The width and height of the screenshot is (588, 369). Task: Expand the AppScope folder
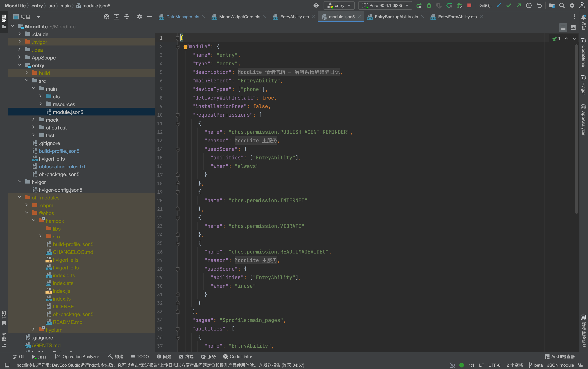pyautogui.click(x=19, y=57)
